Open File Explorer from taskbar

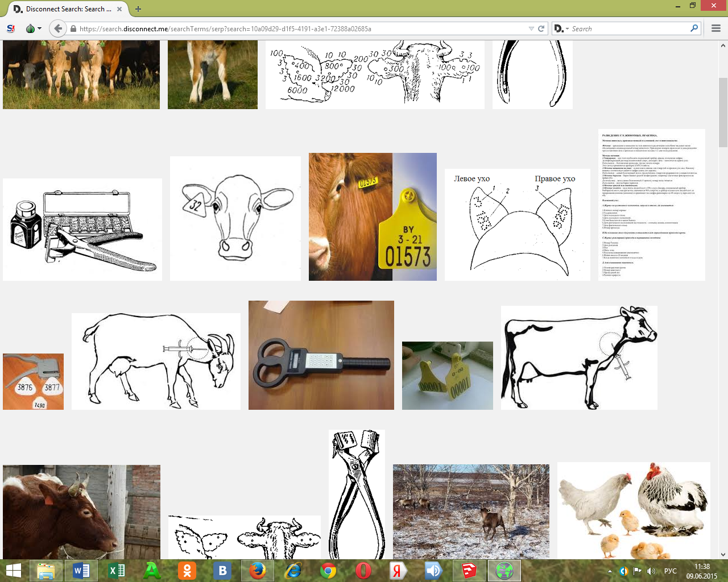tap(45, 571)
